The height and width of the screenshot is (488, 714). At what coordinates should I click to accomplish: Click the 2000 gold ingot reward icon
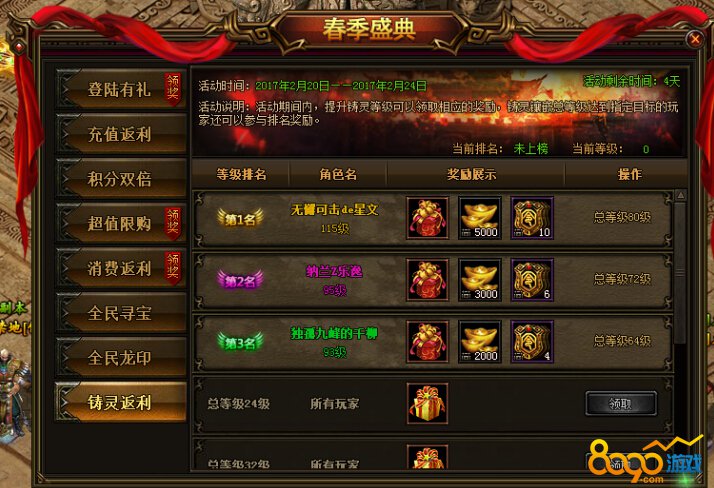click(x=479, y=341)
